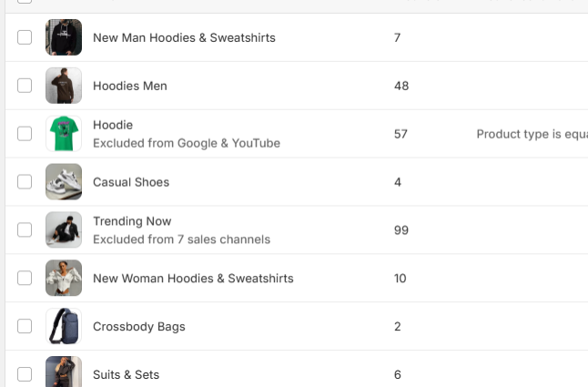Viewport: 588px width, 387px height.
Task: Select Trending Now collection checkbox
Action: (x=25, y=230)
